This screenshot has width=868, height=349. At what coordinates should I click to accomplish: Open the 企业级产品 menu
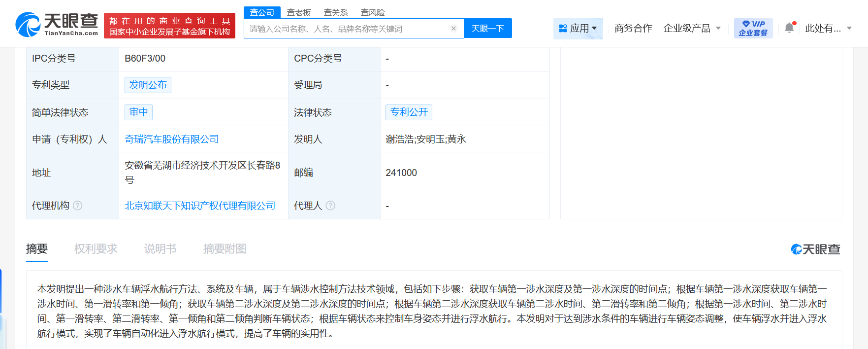coord(687,29)
